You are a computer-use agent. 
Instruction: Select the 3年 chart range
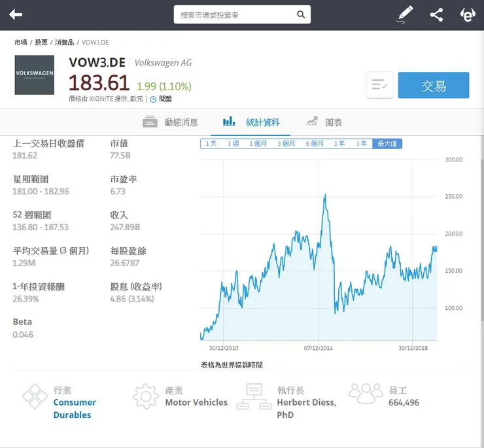361,144
